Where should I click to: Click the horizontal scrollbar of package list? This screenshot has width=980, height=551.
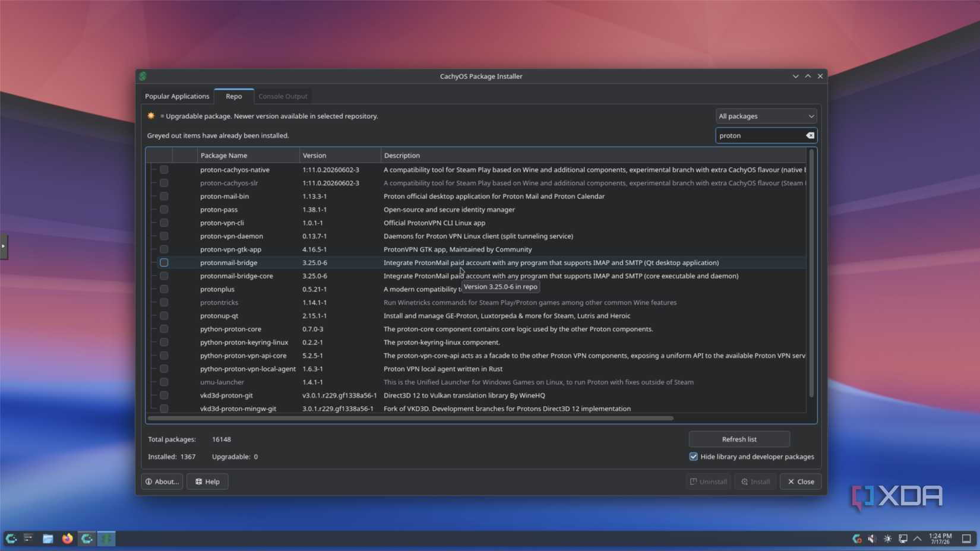(x=410, y=418)
